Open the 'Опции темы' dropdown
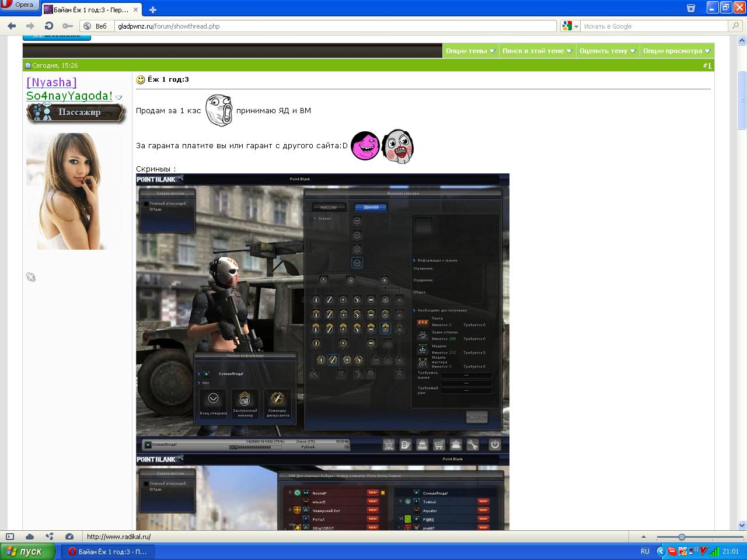747x560 pixels. click(470, 51)
